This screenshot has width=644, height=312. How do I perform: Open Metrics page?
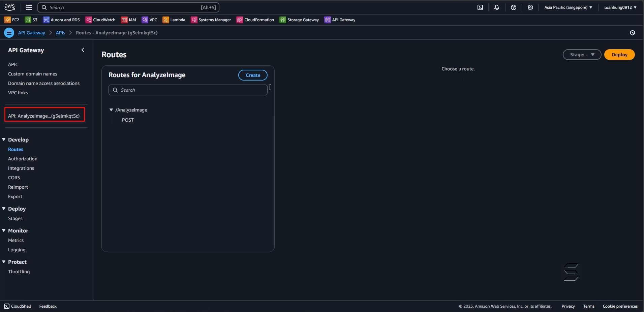tap(16, 240)
